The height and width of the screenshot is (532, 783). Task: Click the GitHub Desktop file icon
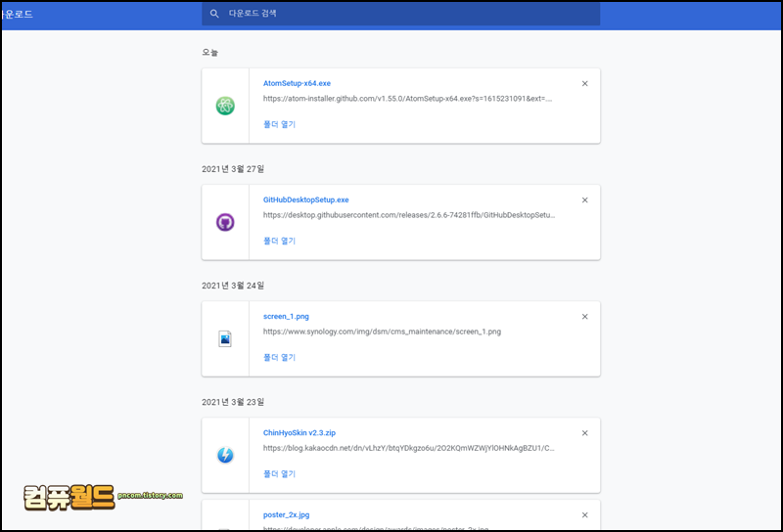(225, 222)
